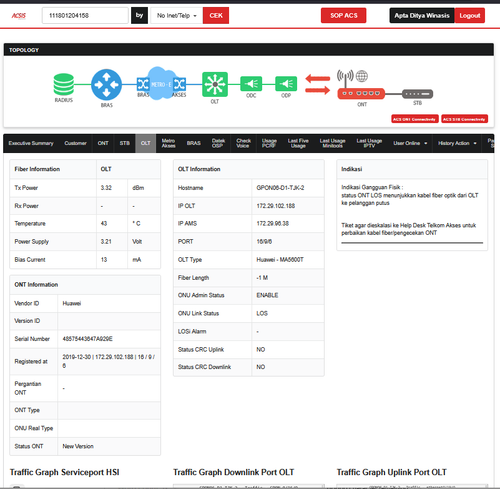
Task: Click the Fiber Length value -1 M
Action: [x=262, y=278]
